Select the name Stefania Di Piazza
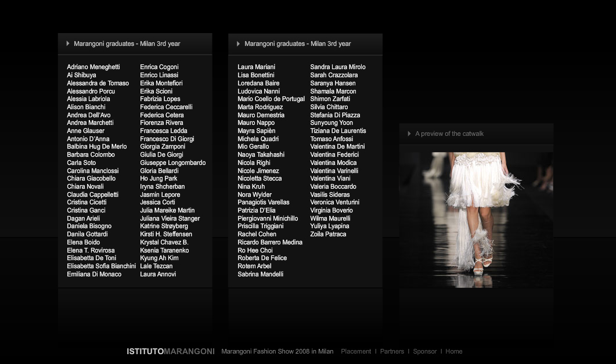 tap(335, 115)
